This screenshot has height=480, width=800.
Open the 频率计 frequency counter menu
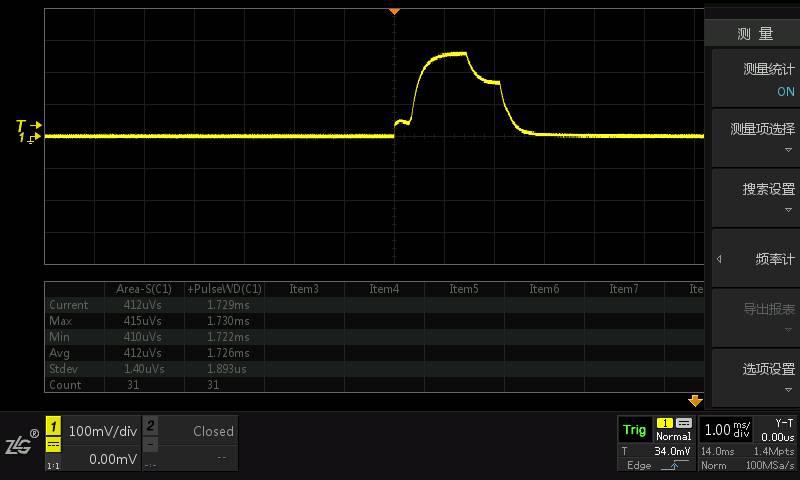[x=755, y=259]
